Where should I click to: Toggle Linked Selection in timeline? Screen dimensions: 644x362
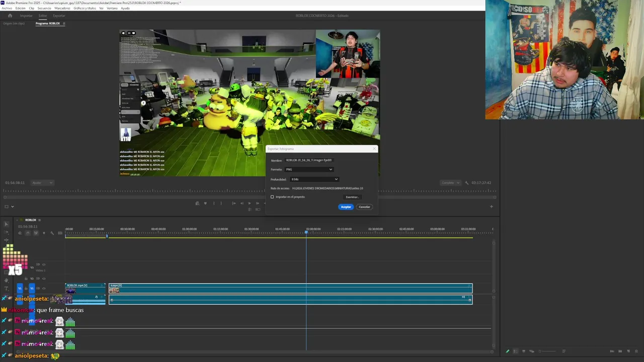click(x=36, y=233)
